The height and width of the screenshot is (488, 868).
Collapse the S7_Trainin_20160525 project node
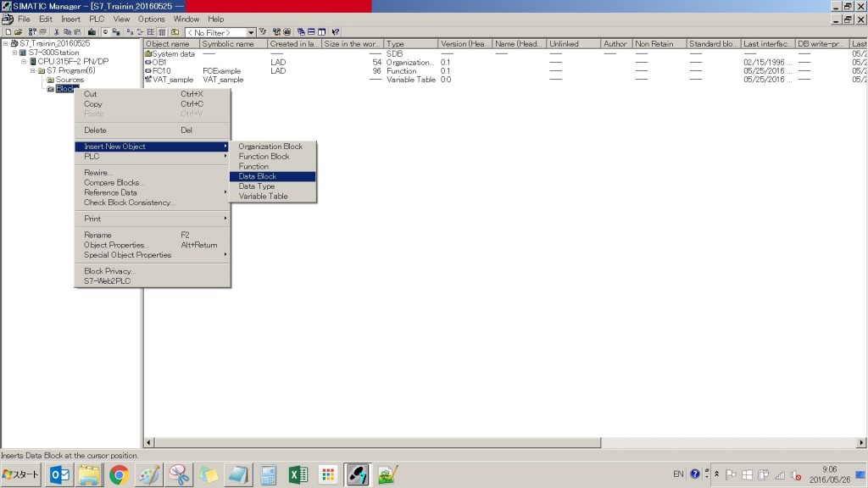point(6,43)
